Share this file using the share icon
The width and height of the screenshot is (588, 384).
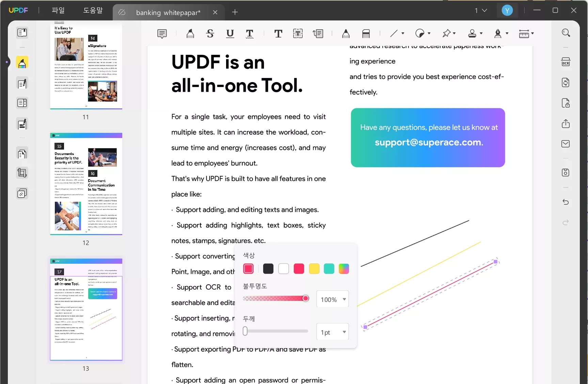pyautogui.click(x=566, y=123)
